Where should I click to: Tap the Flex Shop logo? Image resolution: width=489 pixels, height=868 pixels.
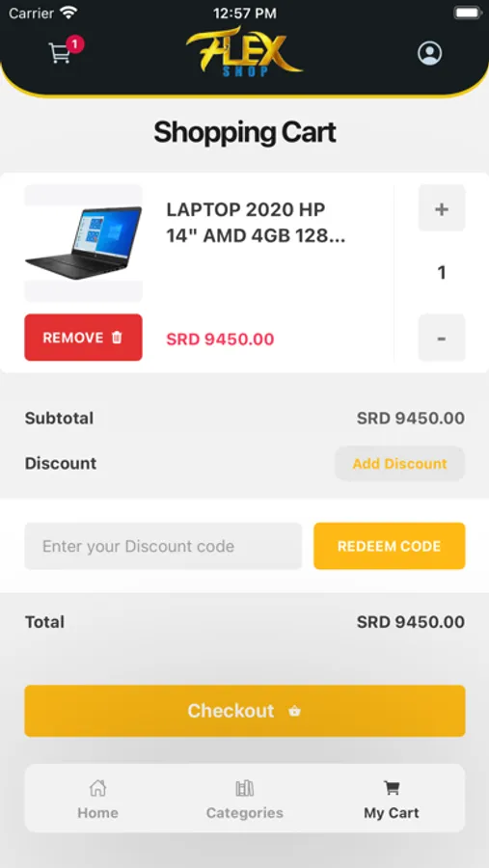point(244,53)
